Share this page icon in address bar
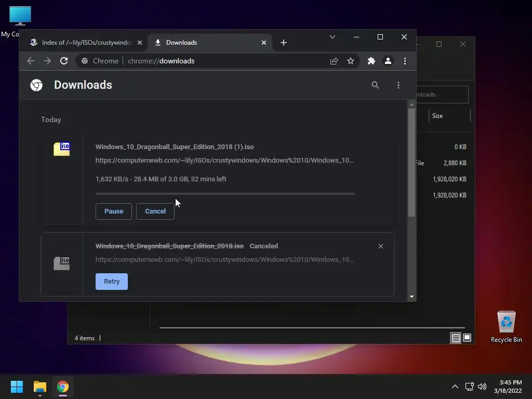The image size is (532, 399). 334,61
